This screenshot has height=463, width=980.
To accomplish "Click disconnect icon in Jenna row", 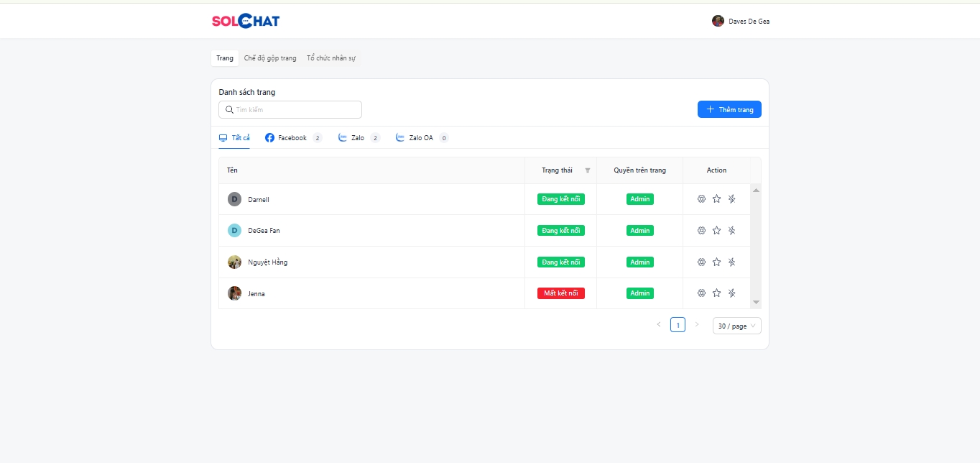I will pos(731,293).
